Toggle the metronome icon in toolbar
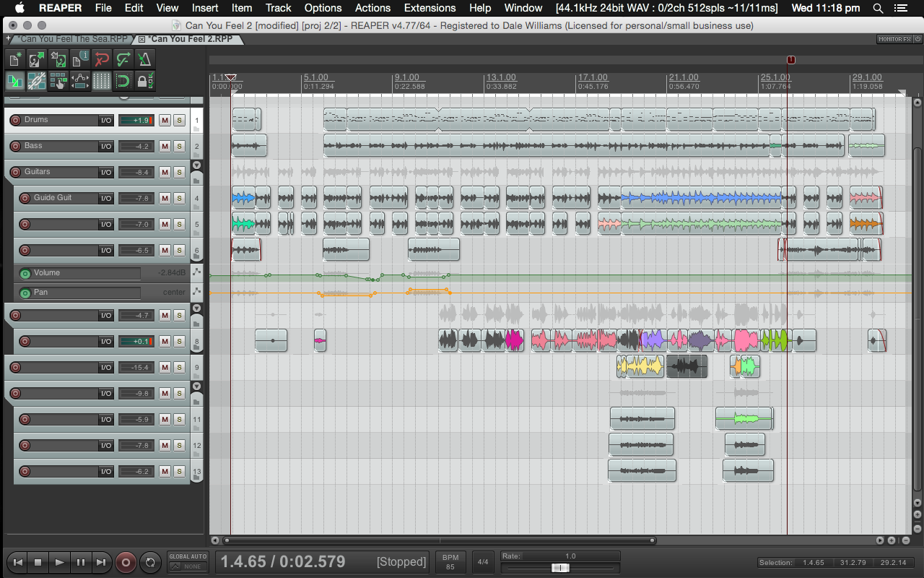The height and width of the screenshot is (578, 924). (144, 59)
